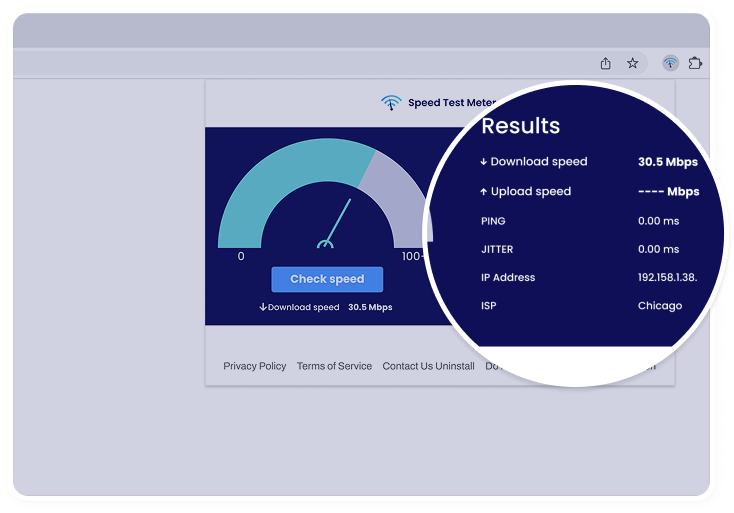Bookmark this page with the star icon
This screenshot has height=513, width=734.
pos(633,63)
